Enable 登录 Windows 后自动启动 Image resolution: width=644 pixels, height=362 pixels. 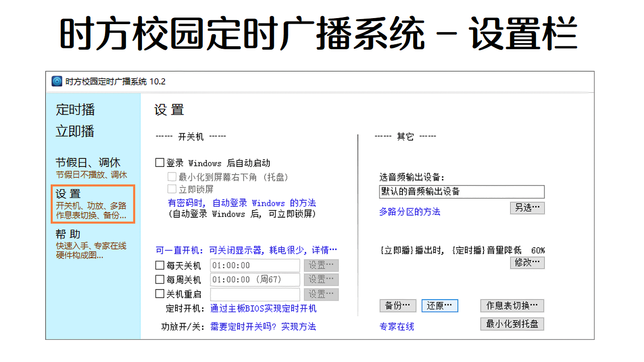158,163
